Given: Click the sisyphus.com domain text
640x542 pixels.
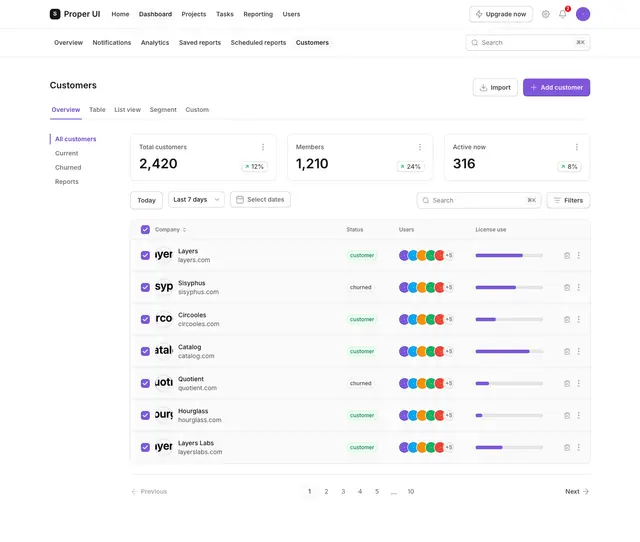Looking at the screenshot, I should [198, 292].
